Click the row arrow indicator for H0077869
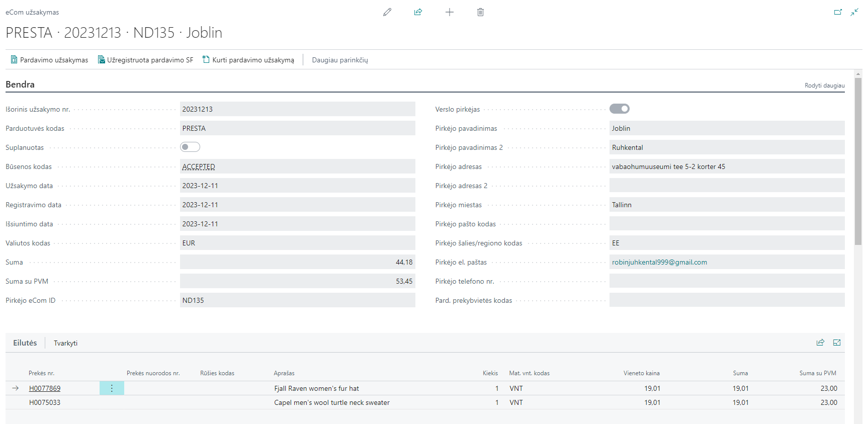Viewport: 868px width, 424px height. (x=16, y=388)
